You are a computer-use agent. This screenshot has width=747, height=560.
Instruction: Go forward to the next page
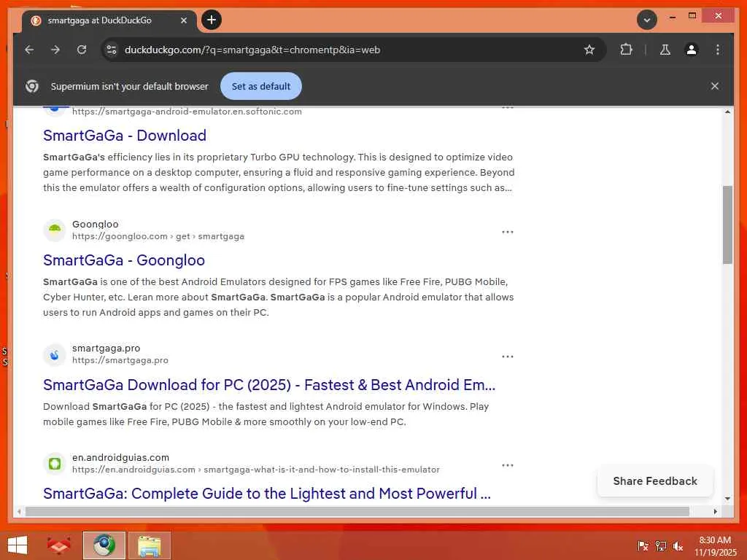click(x=55, y=50)
